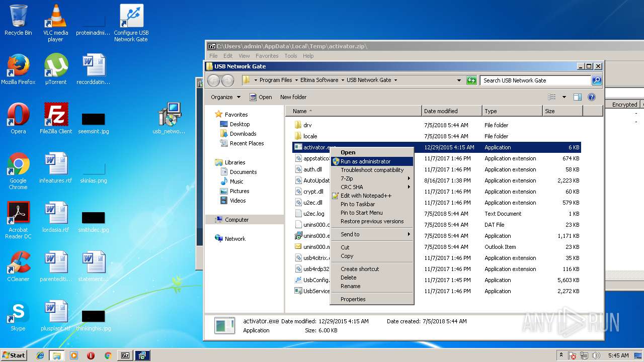Show hidden system tray icons
The height and width of the screenshot is (362, 644).
point(561,355)
